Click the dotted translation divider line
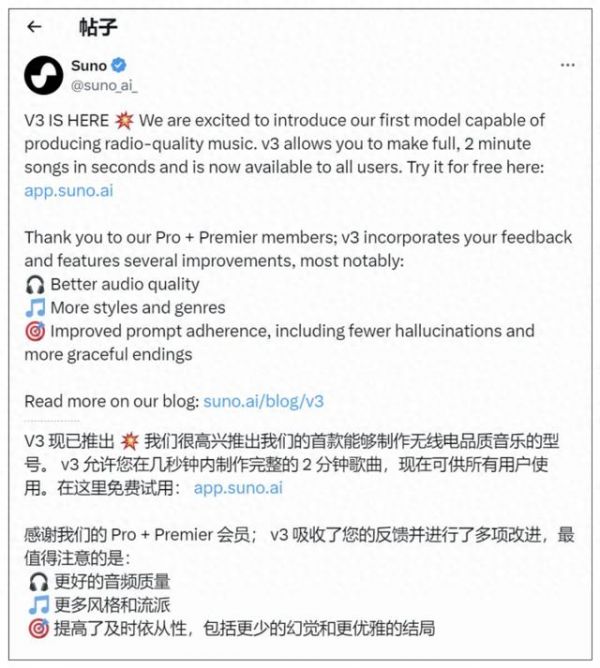Screen dimensions: 600x668 point(52,421)
